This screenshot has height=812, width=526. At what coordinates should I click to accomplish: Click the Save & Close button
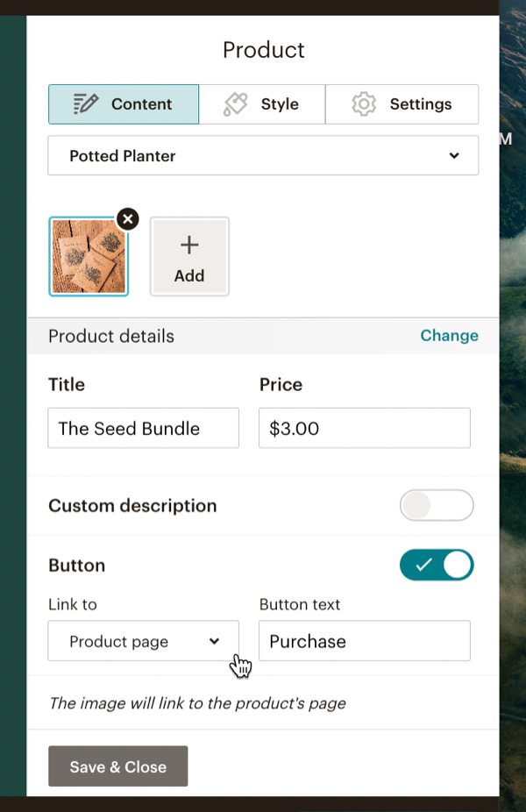[117, 766]
